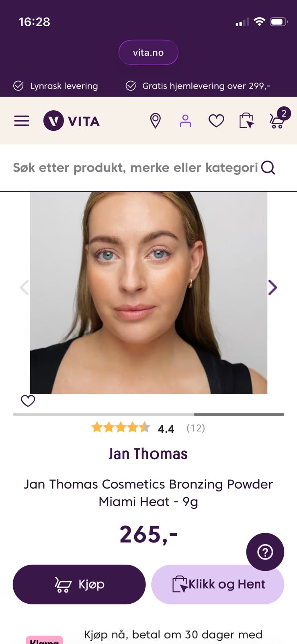Open the click and collect header icon

246,121
